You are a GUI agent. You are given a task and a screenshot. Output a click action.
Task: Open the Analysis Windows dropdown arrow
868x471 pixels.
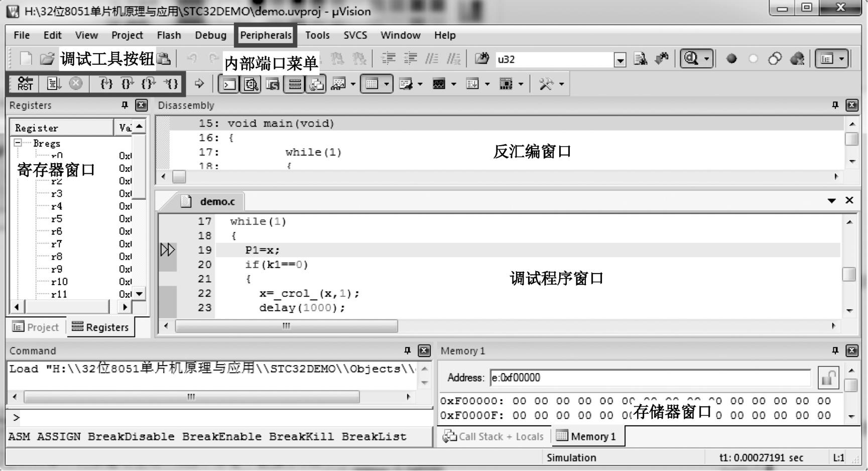453,84
